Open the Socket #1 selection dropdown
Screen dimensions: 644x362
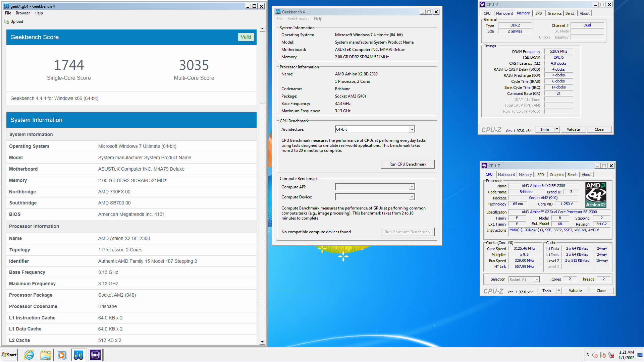click(x=537, y=280)
